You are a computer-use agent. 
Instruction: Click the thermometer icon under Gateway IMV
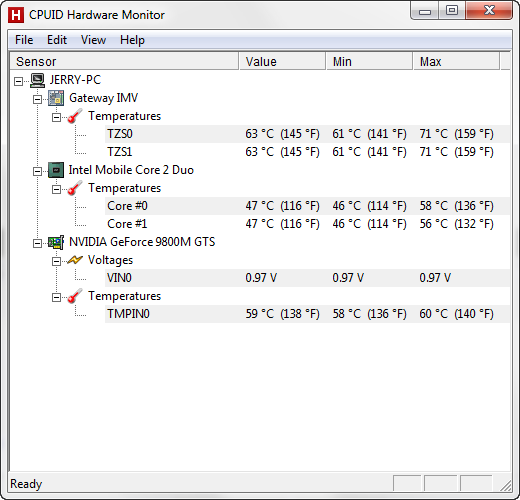pyautogui.click(x=75, y=116)
